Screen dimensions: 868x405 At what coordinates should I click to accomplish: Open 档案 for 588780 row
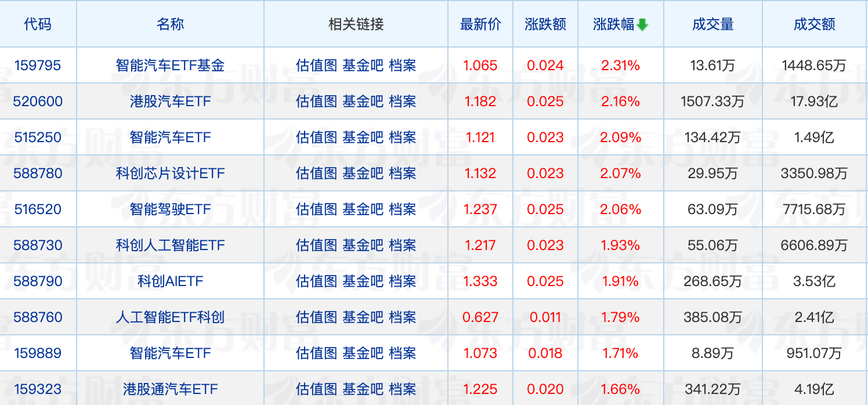click(402, 173)
